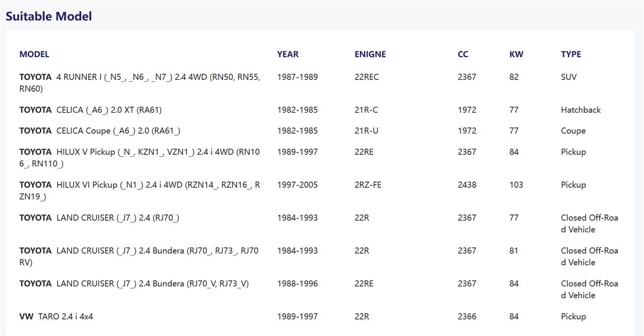Click the CC value 2366
The image size is (644, 336).
[467, 317]
